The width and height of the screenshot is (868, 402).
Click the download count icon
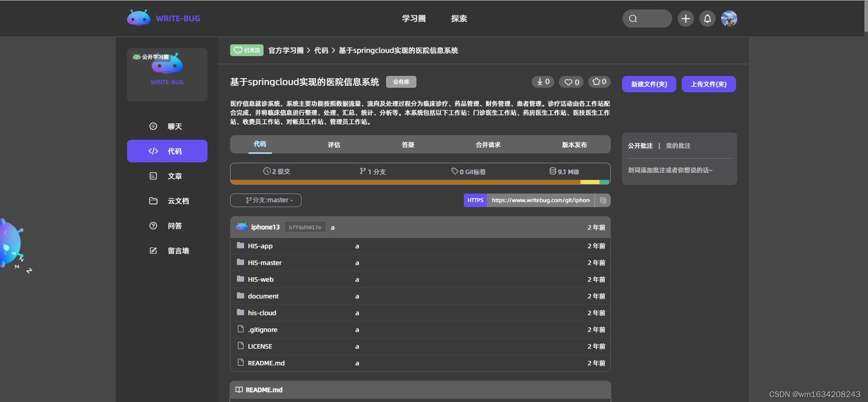tap(542, 82)
